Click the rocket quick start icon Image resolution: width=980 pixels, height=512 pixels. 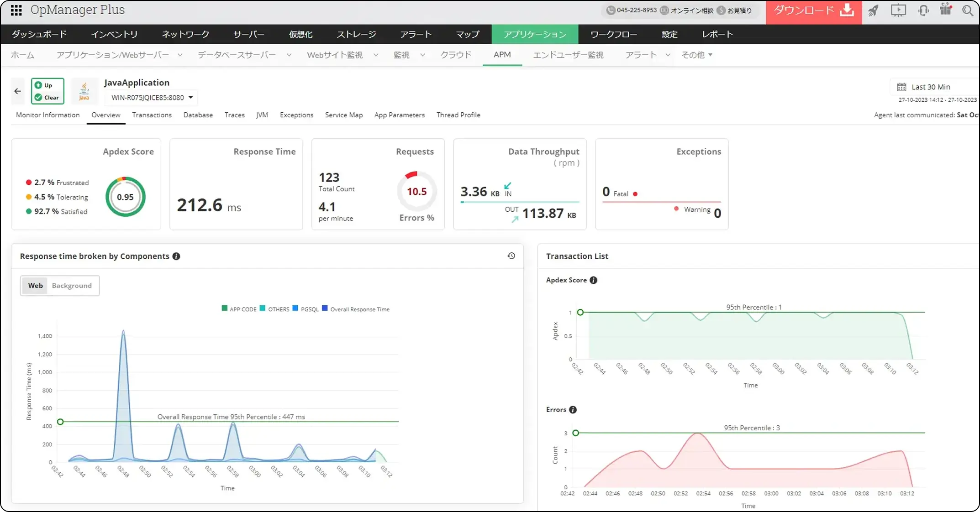point(873,10)
